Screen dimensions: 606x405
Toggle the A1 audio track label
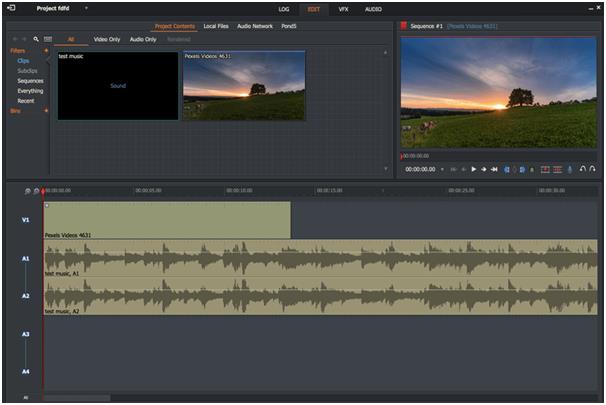pos(26,258)
